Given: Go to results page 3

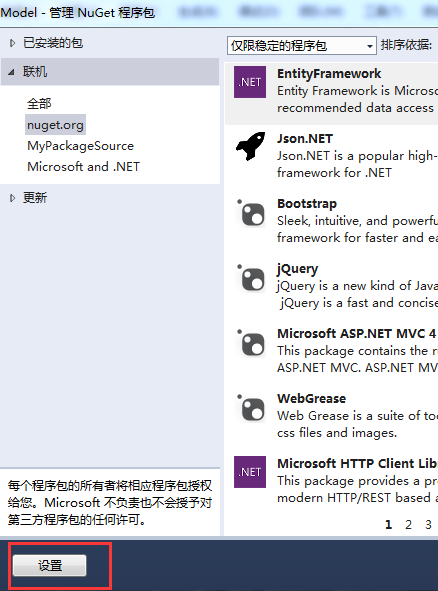Looking at the screenshot, I should (x=428, y=524).
